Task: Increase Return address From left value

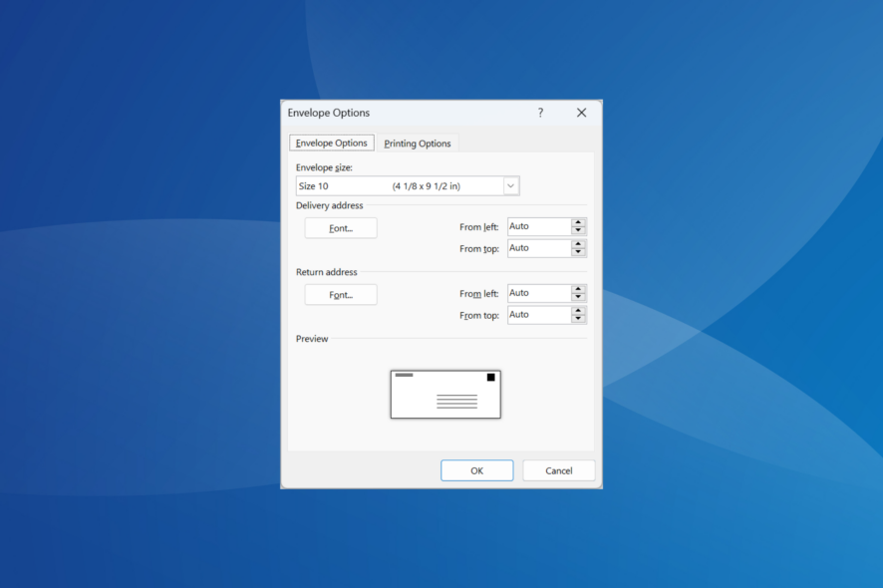Action: [578, 289]
